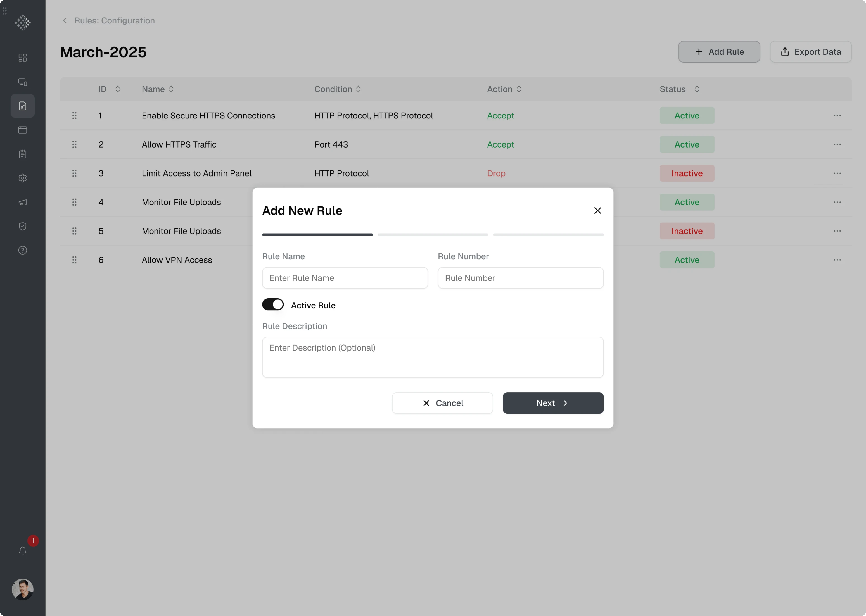Viewport: 866px width, 616px height.
Task: Select the devices icon in the sidebar
Action: point(22,82)
